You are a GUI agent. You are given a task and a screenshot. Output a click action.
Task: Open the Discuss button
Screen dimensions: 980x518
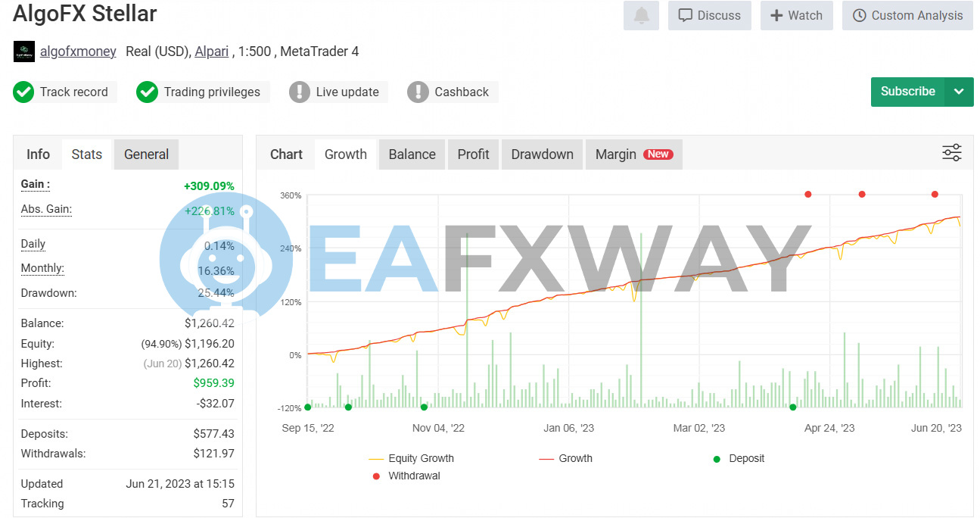click(x=710, y=15)
